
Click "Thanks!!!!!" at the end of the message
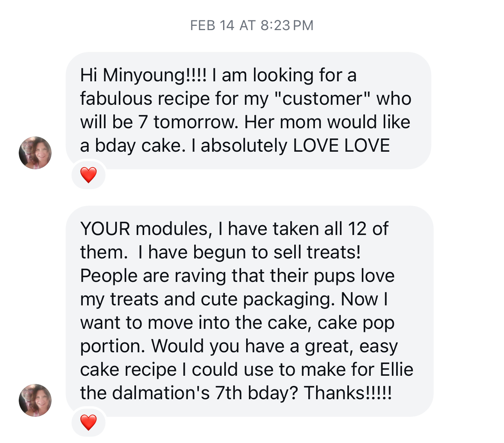348,393
